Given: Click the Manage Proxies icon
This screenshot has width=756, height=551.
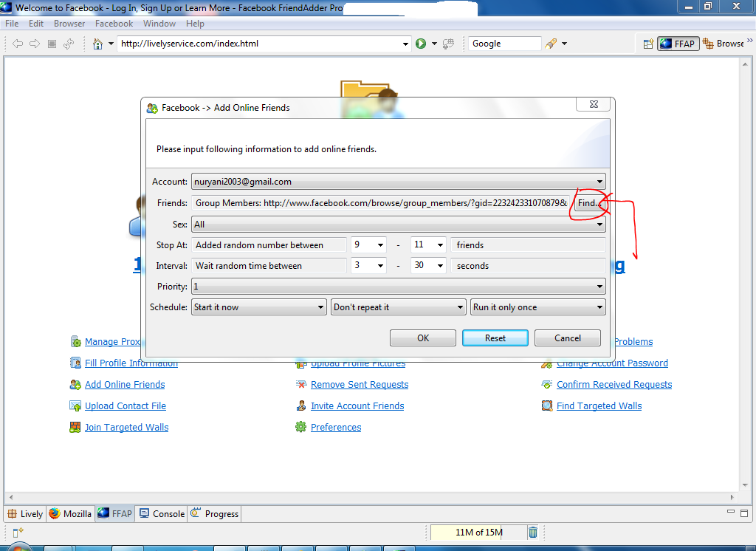Looking at the screenshot, I should click(x=76, y=341).
